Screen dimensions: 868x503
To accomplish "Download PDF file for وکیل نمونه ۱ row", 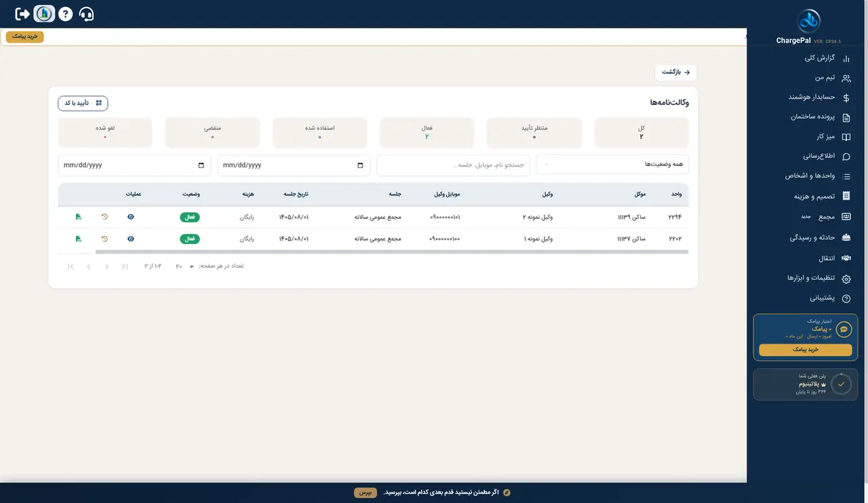I will click(x=79, y=239).
